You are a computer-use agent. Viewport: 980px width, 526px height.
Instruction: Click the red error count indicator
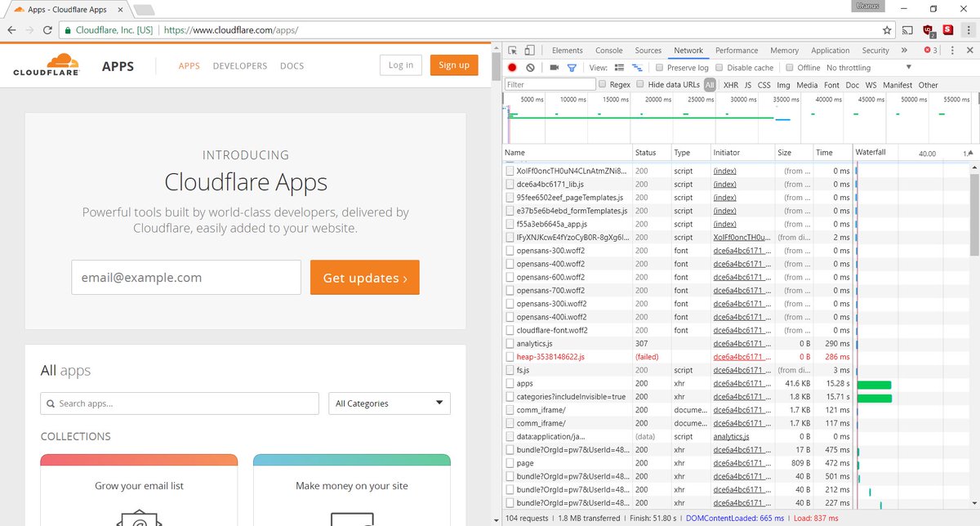point(930,51)
